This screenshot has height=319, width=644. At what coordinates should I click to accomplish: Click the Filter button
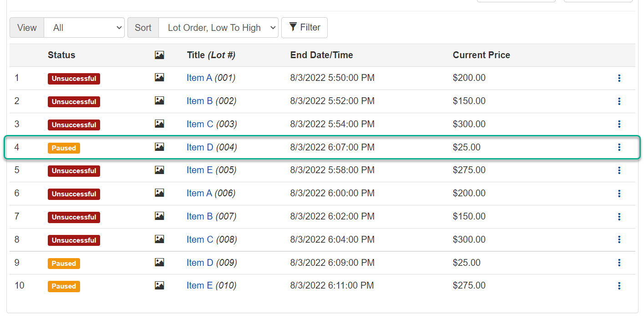[x=304, y=28]
